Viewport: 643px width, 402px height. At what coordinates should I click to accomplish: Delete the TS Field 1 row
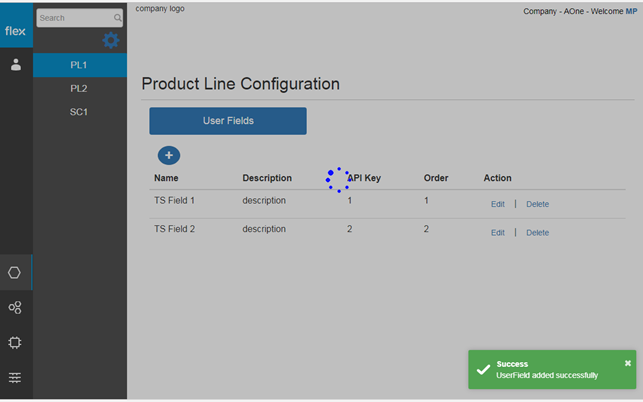(x=537, y=204)
